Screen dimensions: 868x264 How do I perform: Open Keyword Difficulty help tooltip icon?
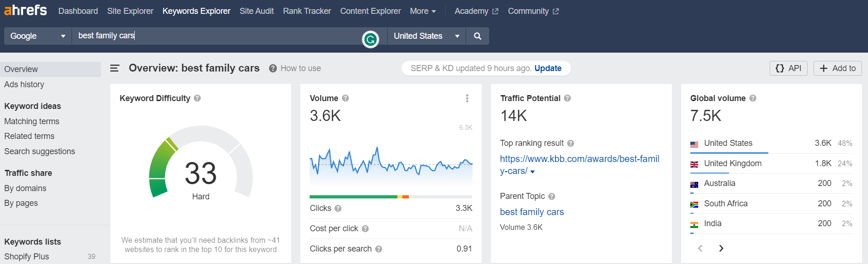197,98
